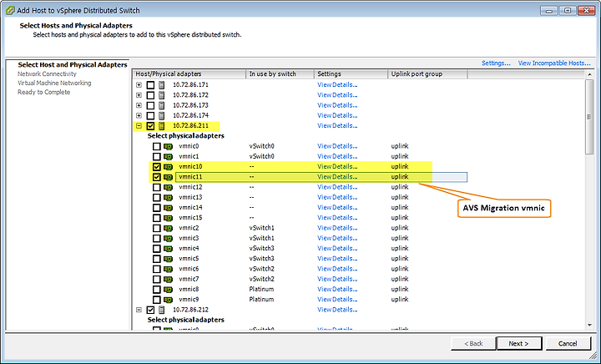
Task: Click the network adapter icon for vmnic5
Action: click(x=168, y=259)
